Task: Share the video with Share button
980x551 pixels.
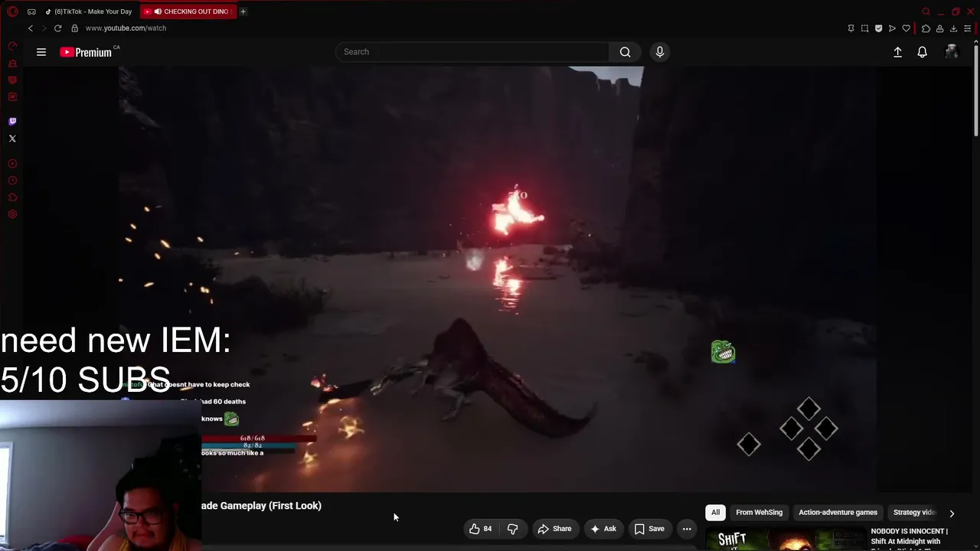Action: 554,529
